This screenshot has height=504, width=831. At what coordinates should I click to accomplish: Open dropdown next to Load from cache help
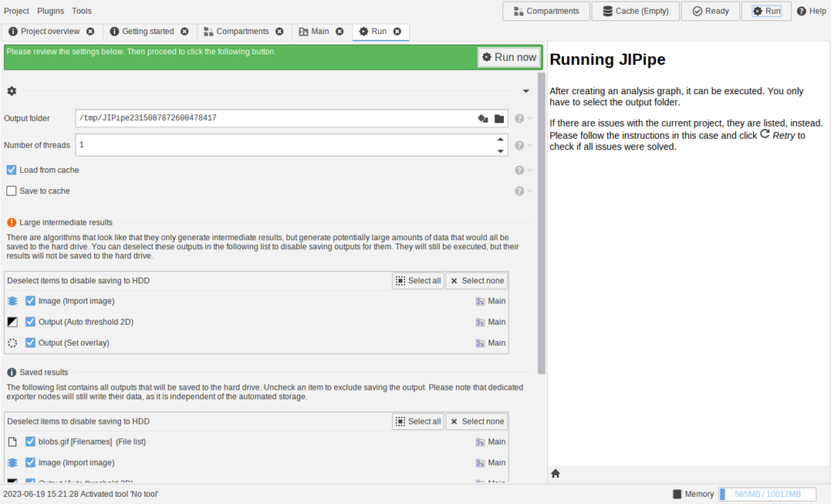pos(530,170)
